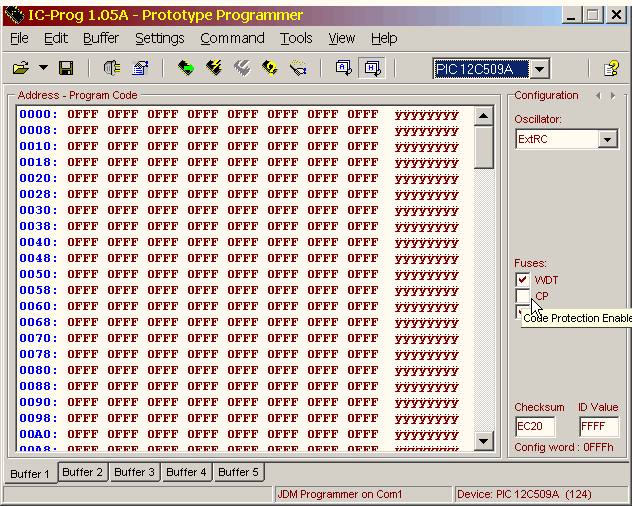Click address label 0010:
The height and width of the screenshot is (506, 632).
coord(38,146)
